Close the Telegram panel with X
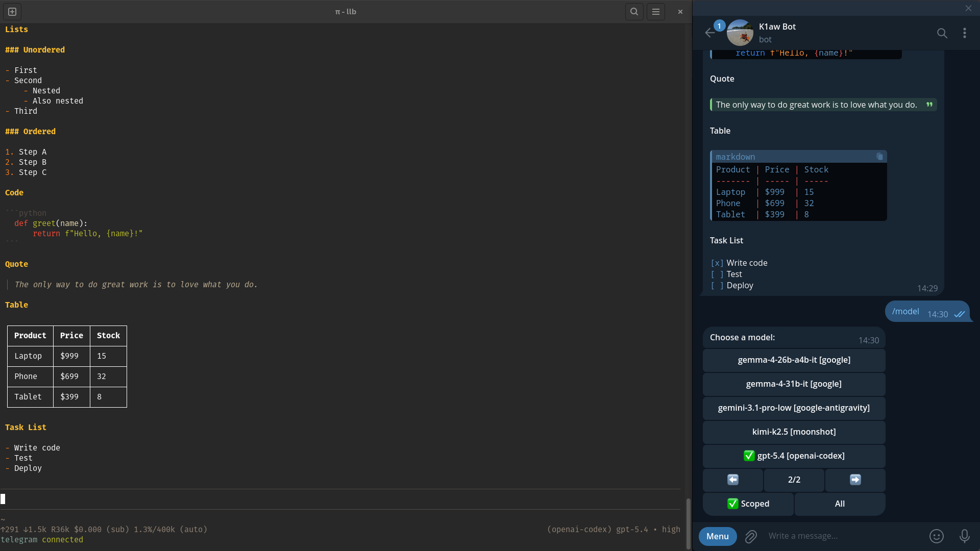This screenshot has width=980, height=551. tap(968, 8)
